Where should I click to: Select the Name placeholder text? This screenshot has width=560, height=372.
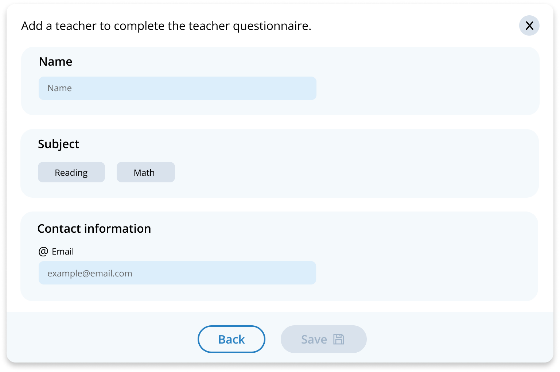pos(60,88)
